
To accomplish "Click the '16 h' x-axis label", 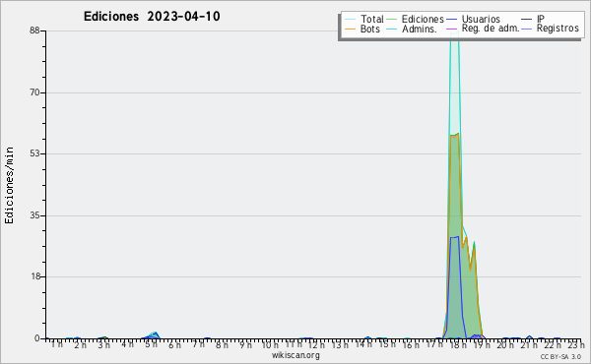I will (412, 344).
